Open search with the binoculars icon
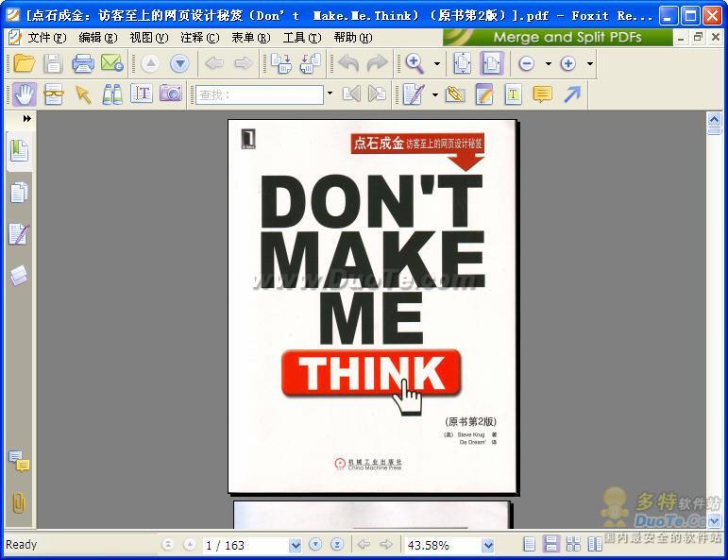The image size is (728, 560). 112,94
